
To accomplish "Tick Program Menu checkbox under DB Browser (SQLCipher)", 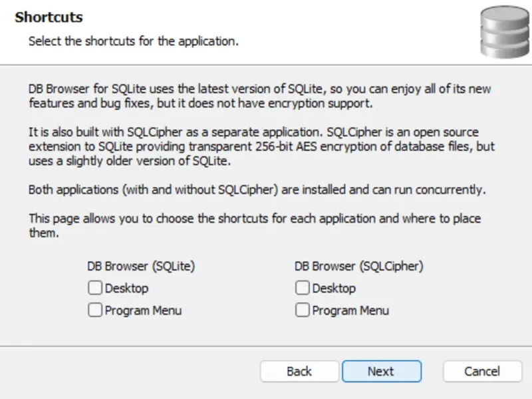I will pyautogui.click(x=303, y=310).
